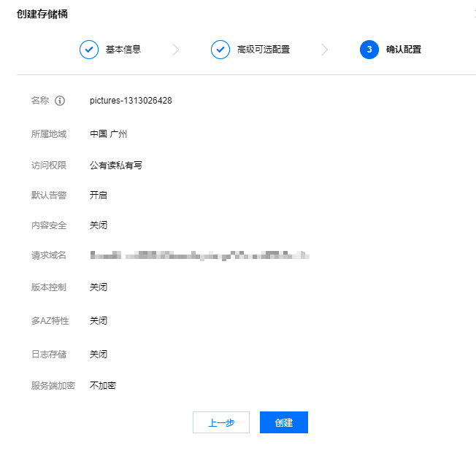The height and width of the screenshot is (453, 476).
Task: Click the access permission value 公有读私有写
Action: [x=116, y=166]
